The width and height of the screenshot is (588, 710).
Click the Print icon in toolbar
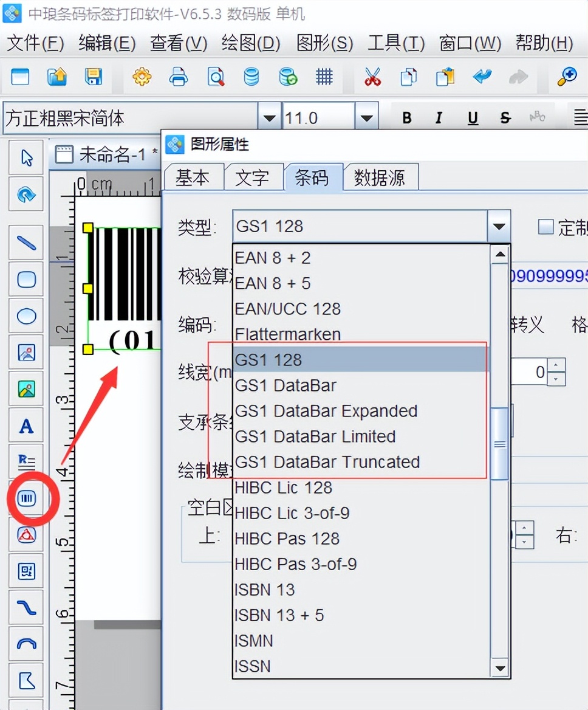click(178, 77)
